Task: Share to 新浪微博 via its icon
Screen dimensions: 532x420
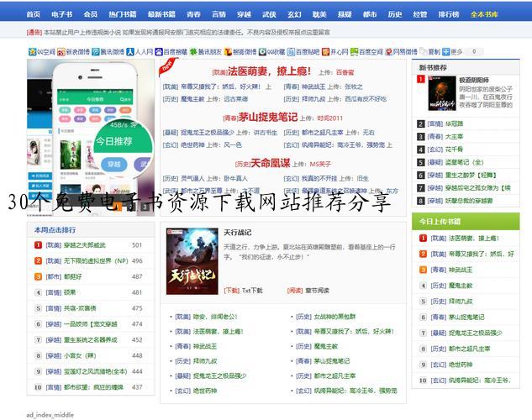Action: [x=61, y=52]
